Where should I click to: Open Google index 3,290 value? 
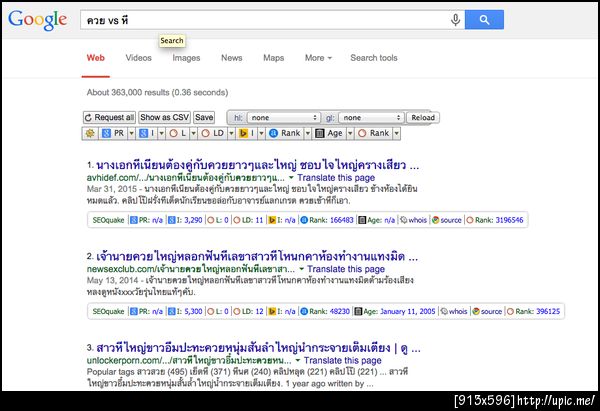[193, 220]
